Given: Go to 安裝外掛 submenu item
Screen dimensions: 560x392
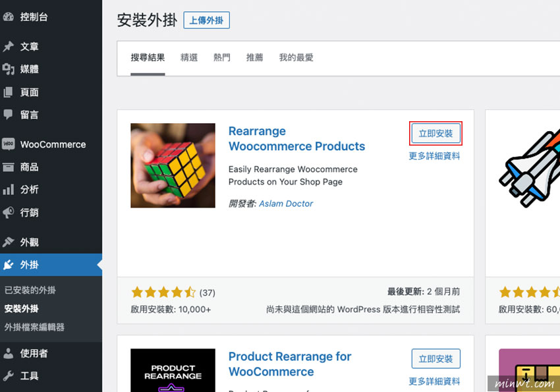Looking at the screenshot, I should click(22, 309).
